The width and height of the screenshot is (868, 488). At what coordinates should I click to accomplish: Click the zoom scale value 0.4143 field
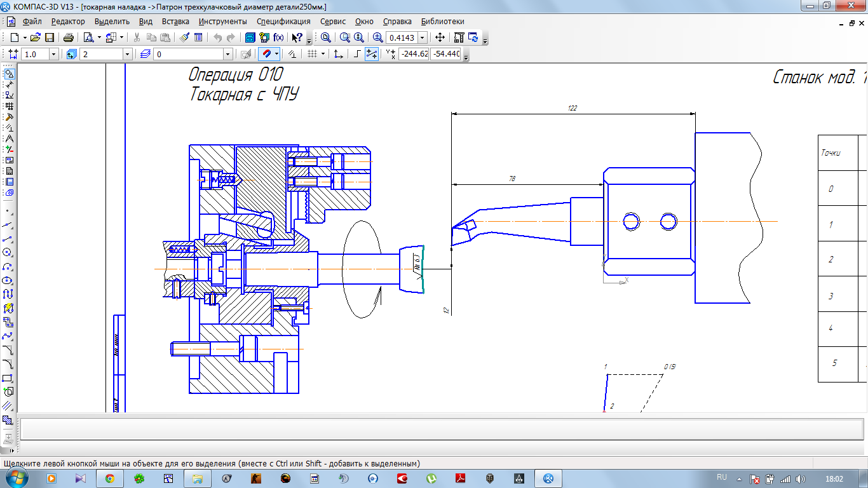click(x=402, y=37)
